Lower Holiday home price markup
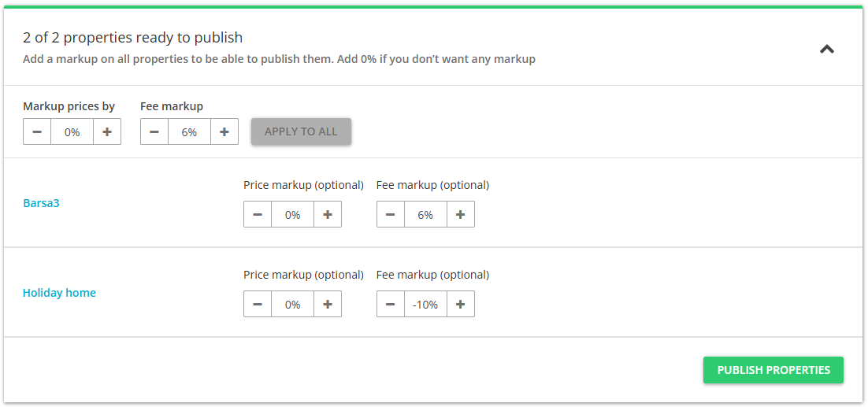This screenshot has height=407, width=868. (x=258, y=304)
